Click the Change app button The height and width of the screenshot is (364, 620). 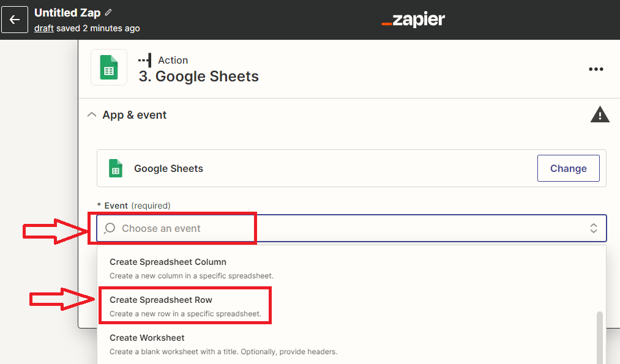[x=568, y=168]
